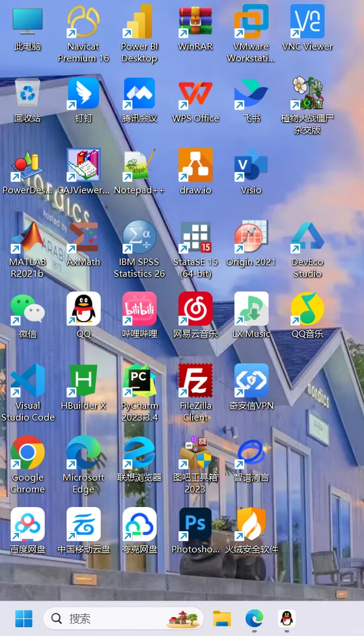Click the 网易云音乐 shortcut
Screen dimensions: 364x636
pos(196,309)
